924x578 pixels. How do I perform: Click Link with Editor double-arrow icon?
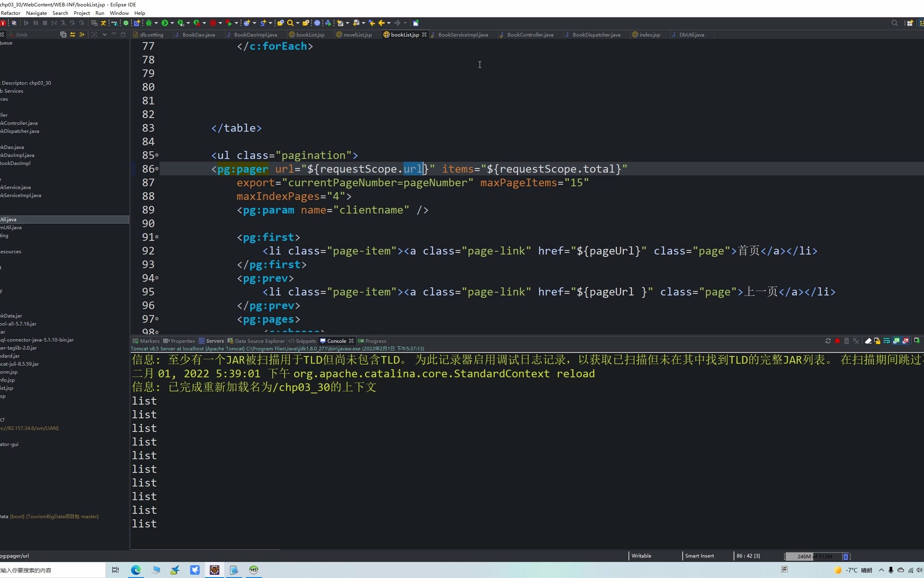73,35
